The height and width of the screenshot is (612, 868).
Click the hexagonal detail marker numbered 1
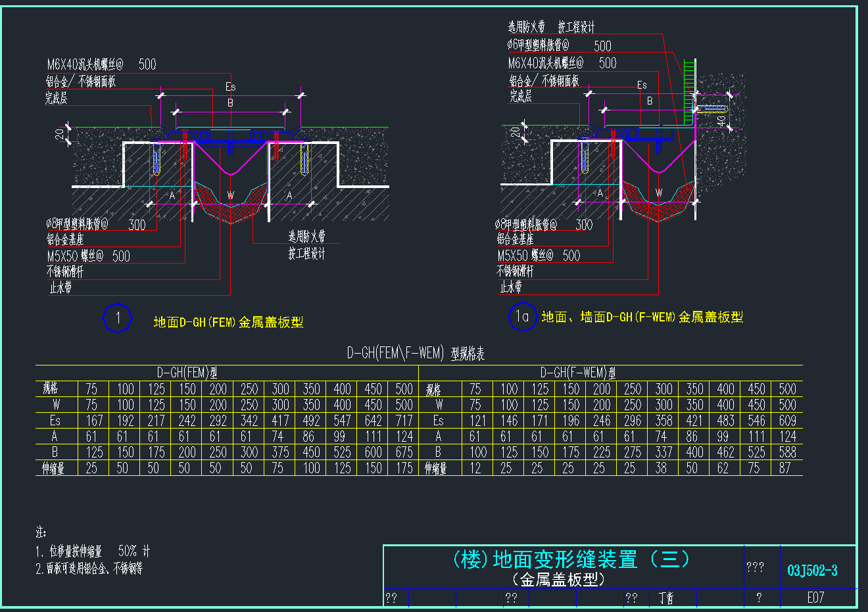(x=118, y=318)
